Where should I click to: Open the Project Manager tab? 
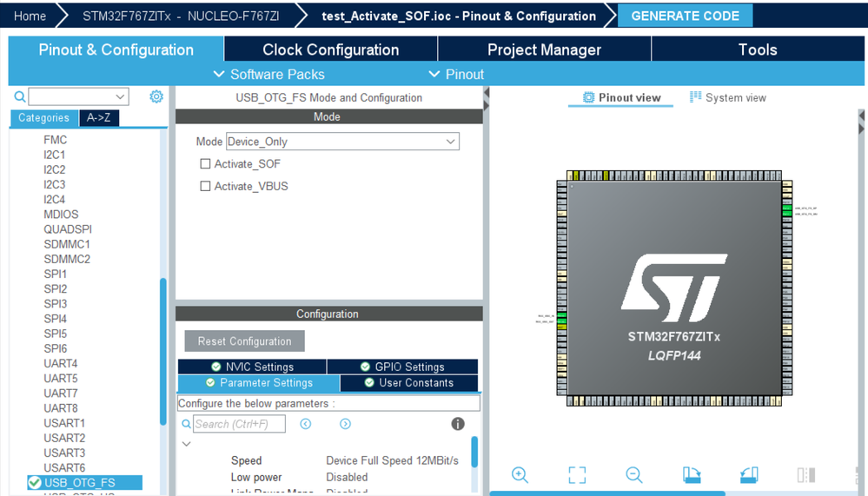pos(544,50)
